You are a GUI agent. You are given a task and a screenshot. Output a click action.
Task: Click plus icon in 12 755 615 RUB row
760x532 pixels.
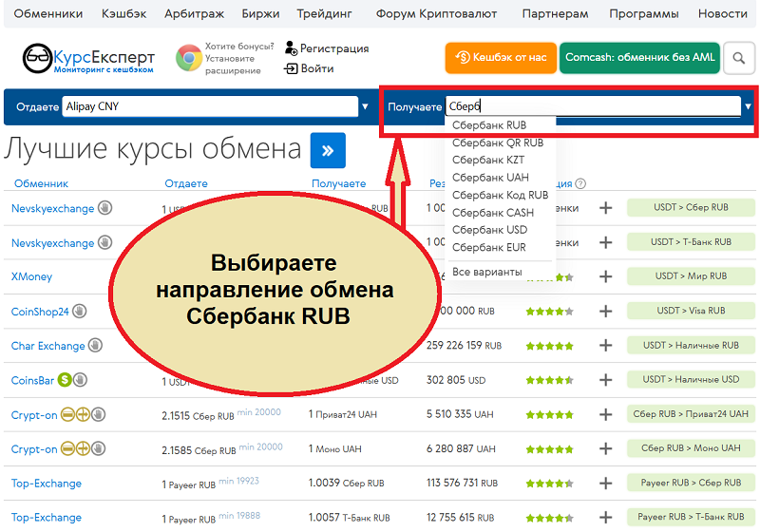coord(605,518)
